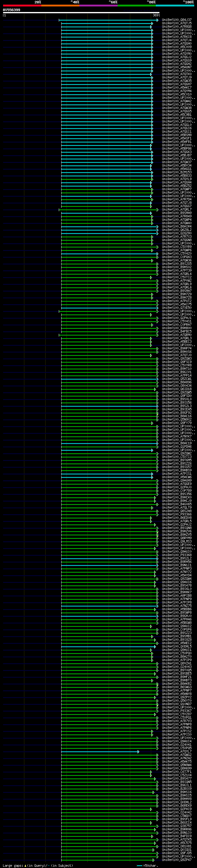Click the green ~80% identity legend segment
The width and height of the screenshot is (197, 868).
[137, 6]
